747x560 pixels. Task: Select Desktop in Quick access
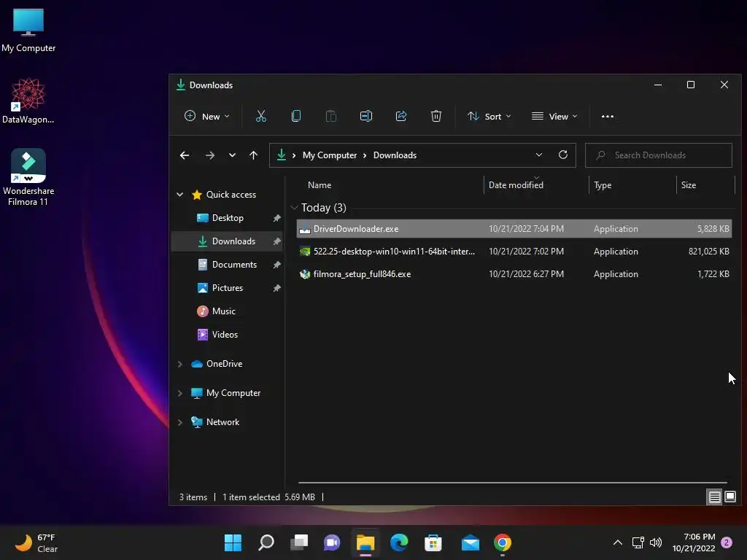227,217
